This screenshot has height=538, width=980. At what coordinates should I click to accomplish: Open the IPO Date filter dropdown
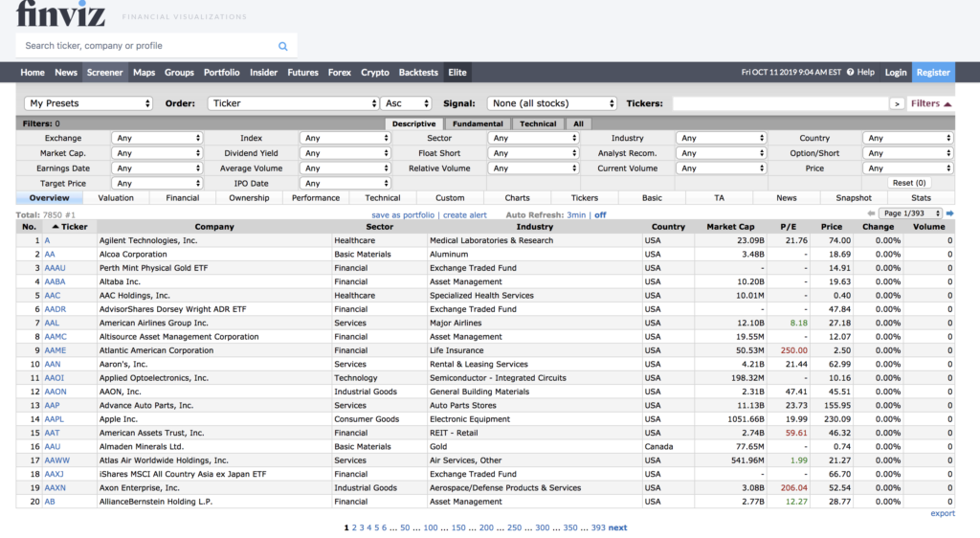click(345, 183)
